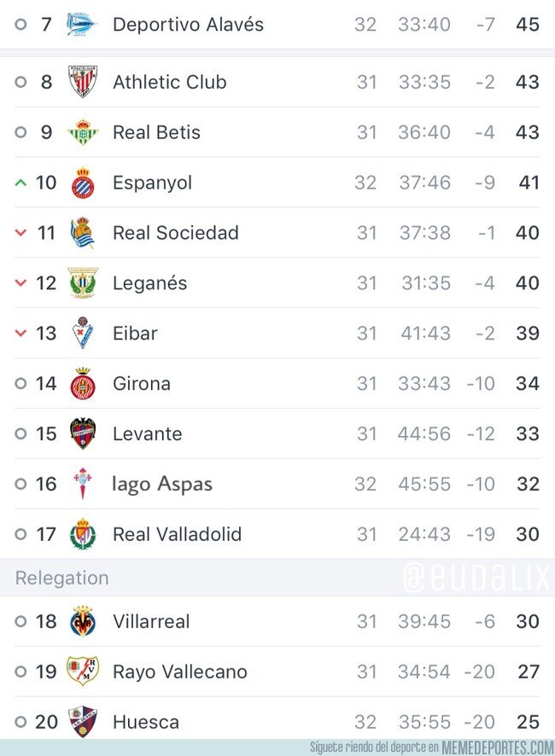This screenshot has height=756, width=555.
Task: Select the Espanyol club badge
Action: [83, 183]
